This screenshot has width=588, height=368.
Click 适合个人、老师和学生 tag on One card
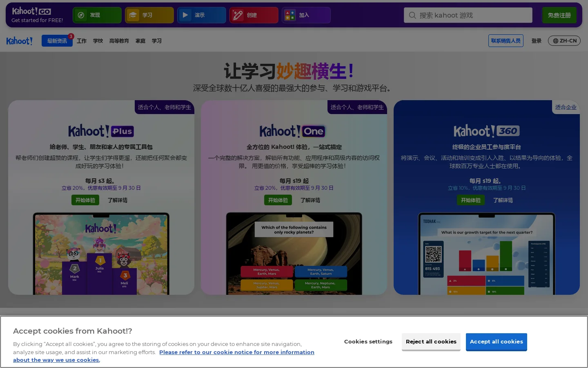pyautogui.click(x=357, y=107)
